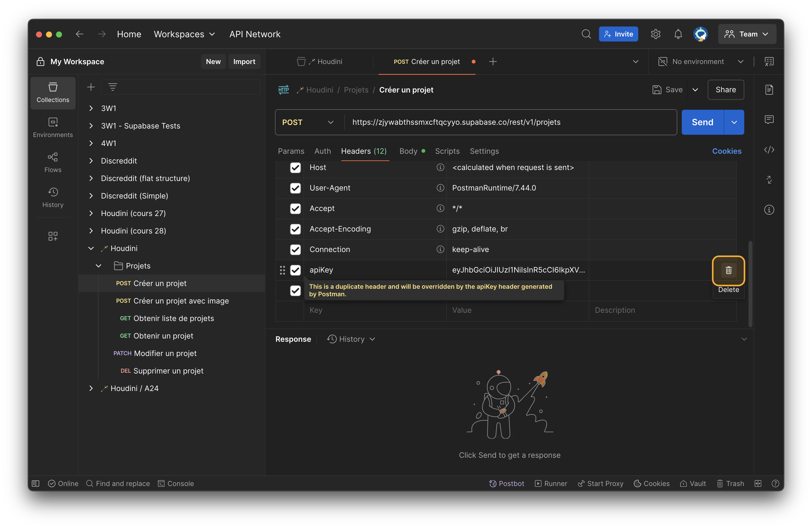Screen dimensions: 812x528
Task: Open the environment variables quick look icon
Action: point(769,62)
